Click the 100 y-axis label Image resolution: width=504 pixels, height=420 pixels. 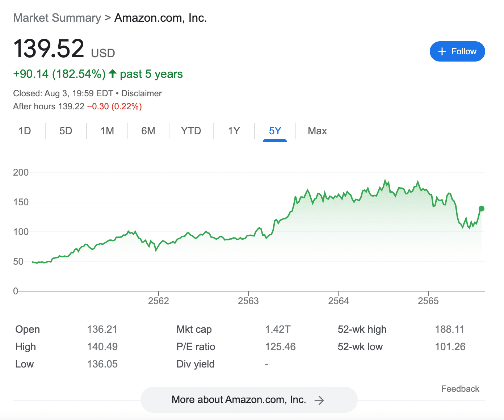coord(21,232)
